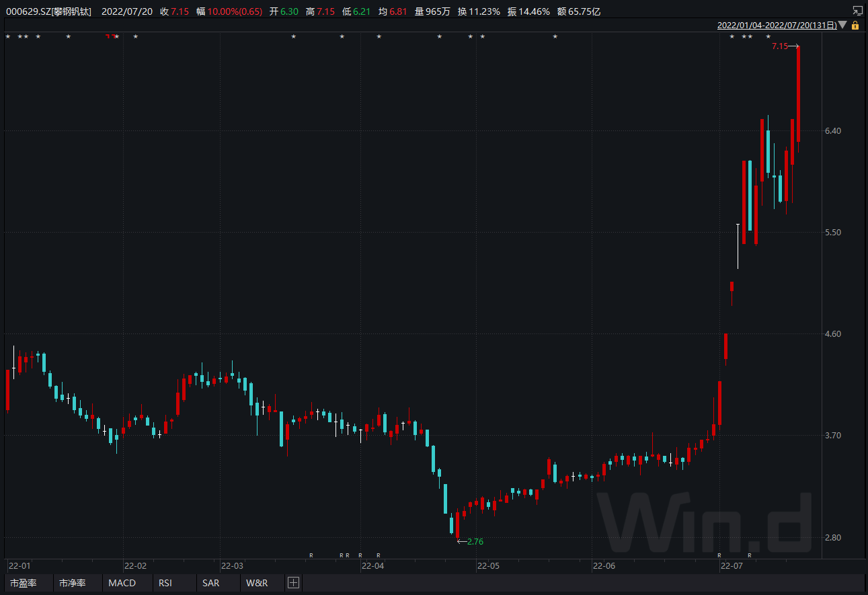This screenshot has width=868, height=595.
Task: Click the stock code 000629.SZ[攀钢钒钛] title
Action: point(48,11)
